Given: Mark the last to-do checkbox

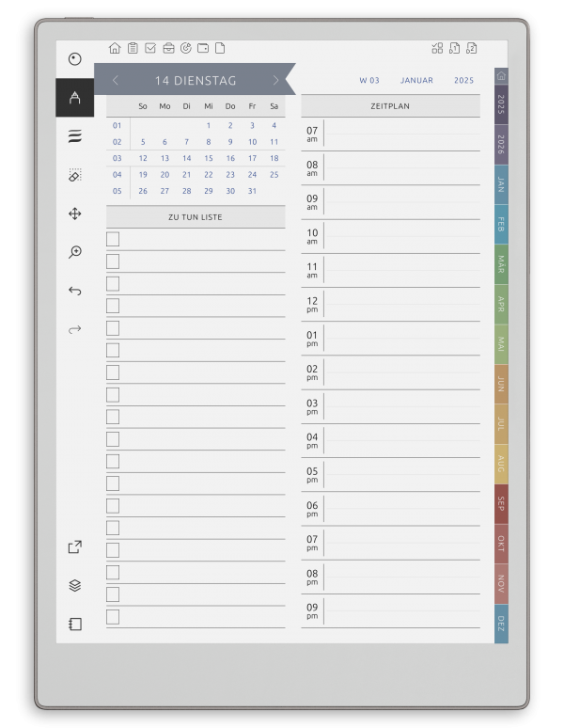Looking at the screenshot, I should coord(113,617).
